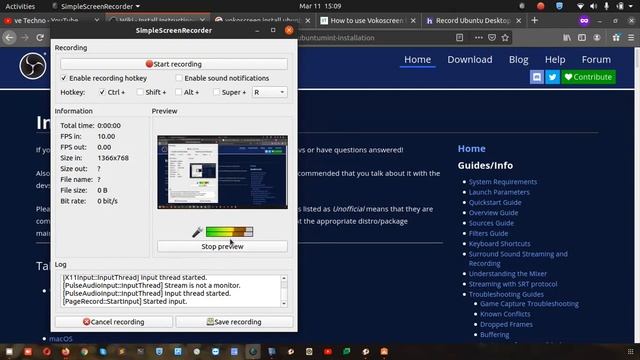The image size is (640, 360).
Task: Open the Quickstart Guide link
Action: (x=495, y=202)
